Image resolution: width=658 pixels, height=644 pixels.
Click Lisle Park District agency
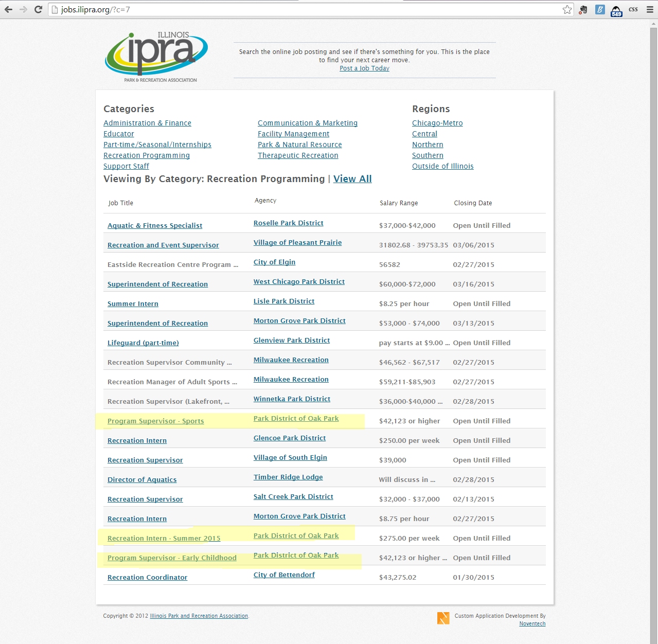click(x=284, y=301)
